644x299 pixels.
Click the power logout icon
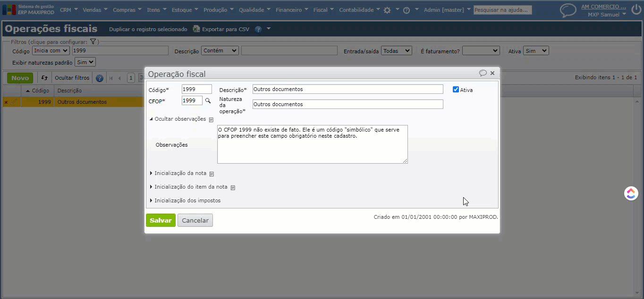(636, 10)
